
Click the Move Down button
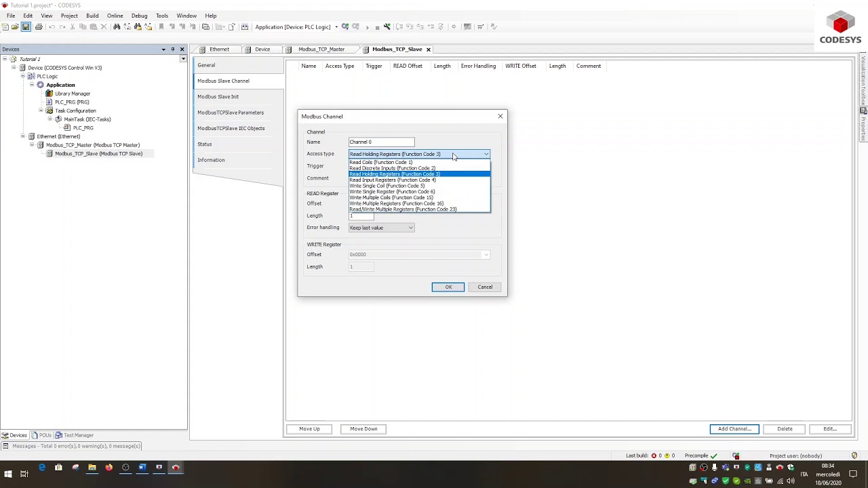click(363, 429)
